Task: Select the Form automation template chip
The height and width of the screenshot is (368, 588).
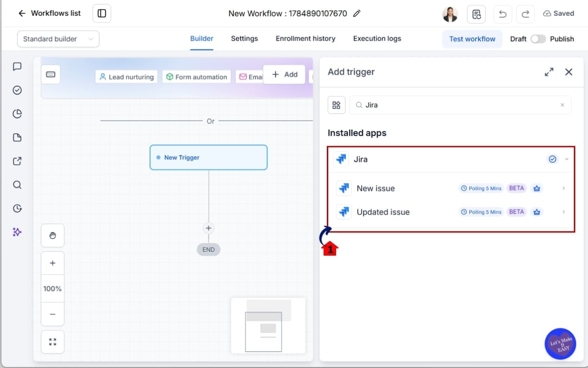Action: coord(196,77)
